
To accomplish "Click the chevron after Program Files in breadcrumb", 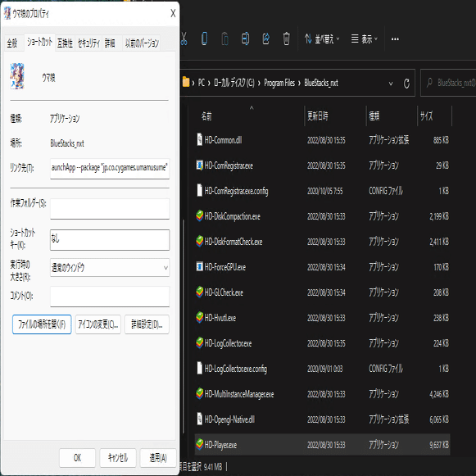I will [x=299, y=83].
